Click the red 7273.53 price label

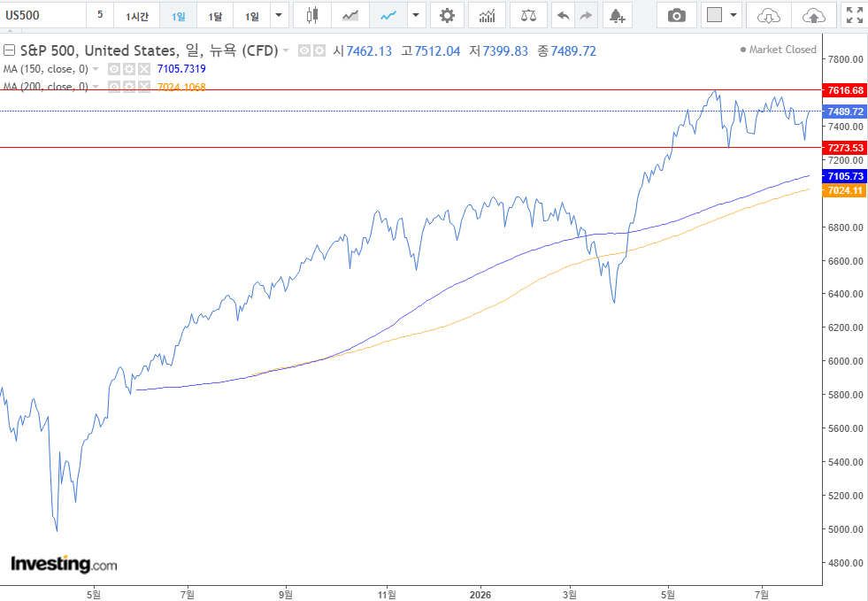tap(845, 148)
